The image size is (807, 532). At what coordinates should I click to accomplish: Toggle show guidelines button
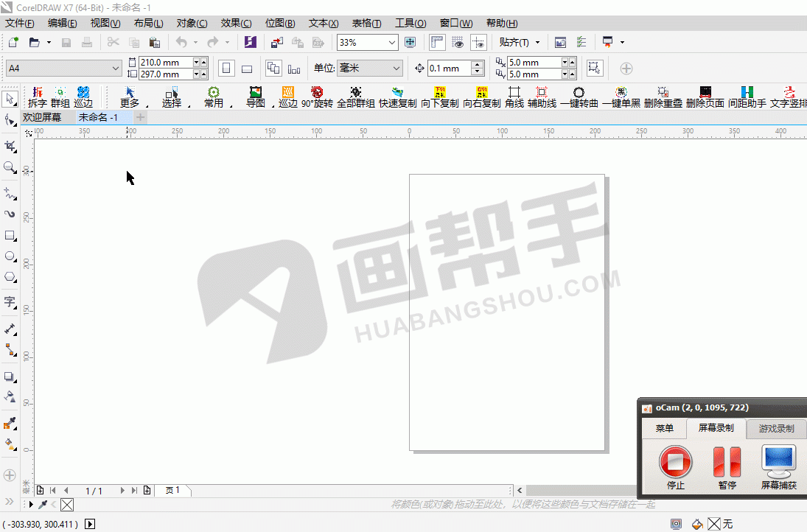478,42
